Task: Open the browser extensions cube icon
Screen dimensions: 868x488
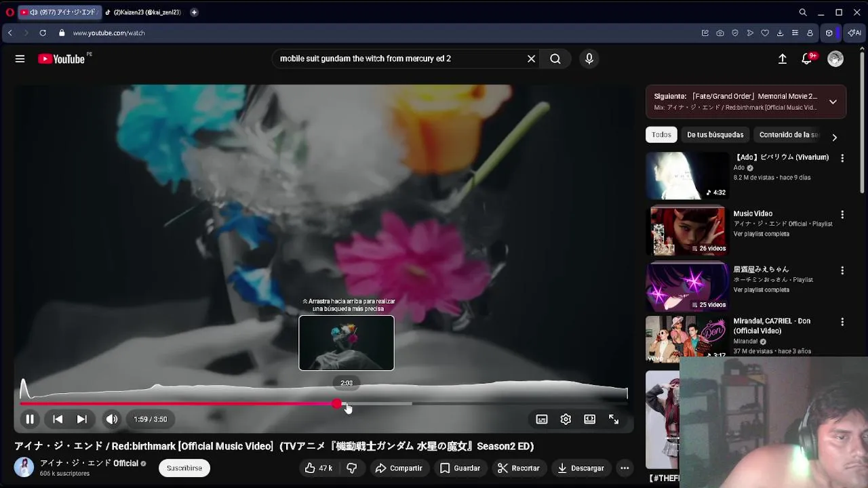Action: (x=829, y=33)
